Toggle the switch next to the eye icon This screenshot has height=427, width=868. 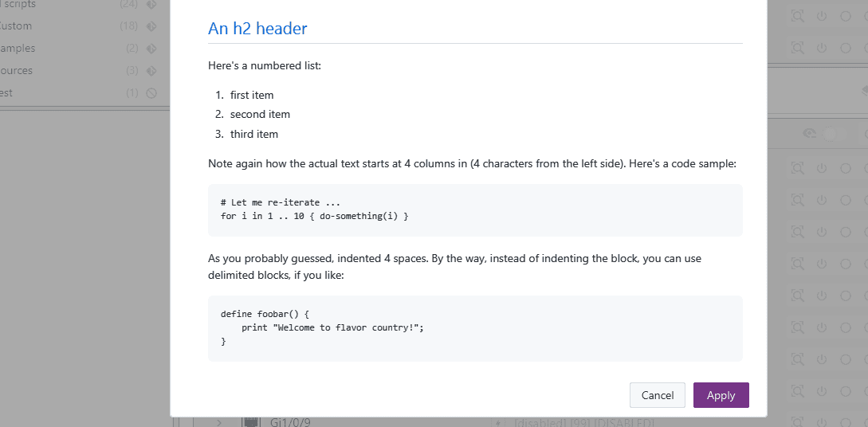[x=833, y=134]
